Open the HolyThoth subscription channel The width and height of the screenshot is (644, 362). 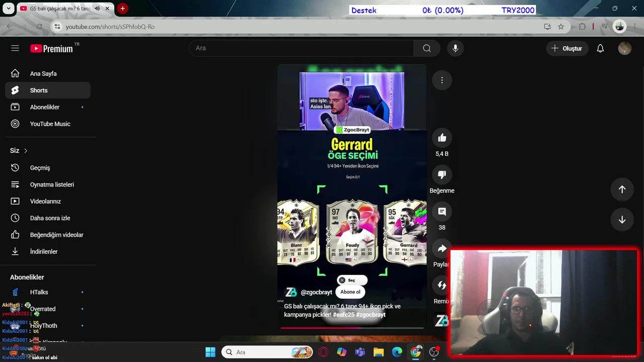pyautogui.click(x=48, y=326)
